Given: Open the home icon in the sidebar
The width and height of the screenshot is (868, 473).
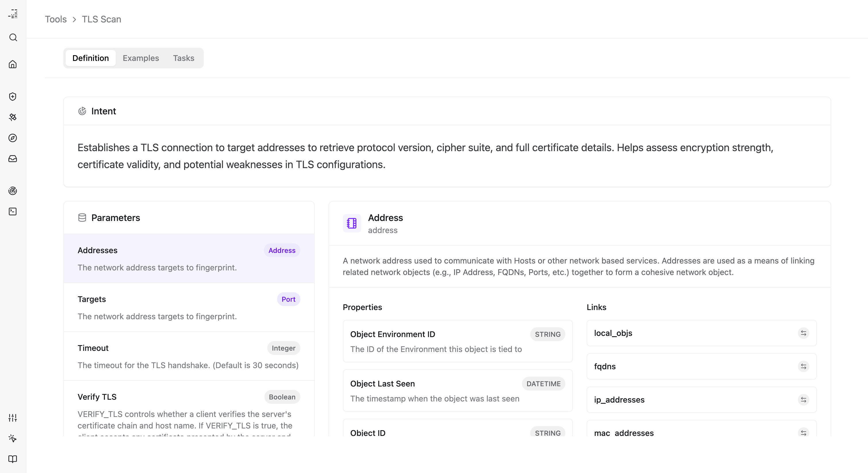Looking at the screenshot, I should tap(13, 64).
